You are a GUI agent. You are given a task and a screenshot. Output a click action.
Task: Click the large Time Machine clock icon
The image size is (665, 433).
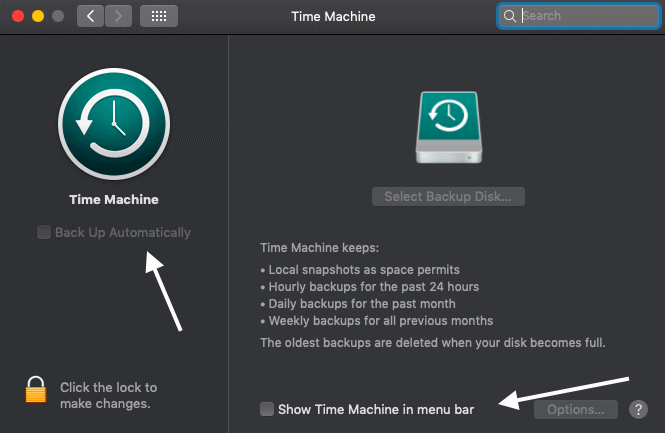point(114,124)
